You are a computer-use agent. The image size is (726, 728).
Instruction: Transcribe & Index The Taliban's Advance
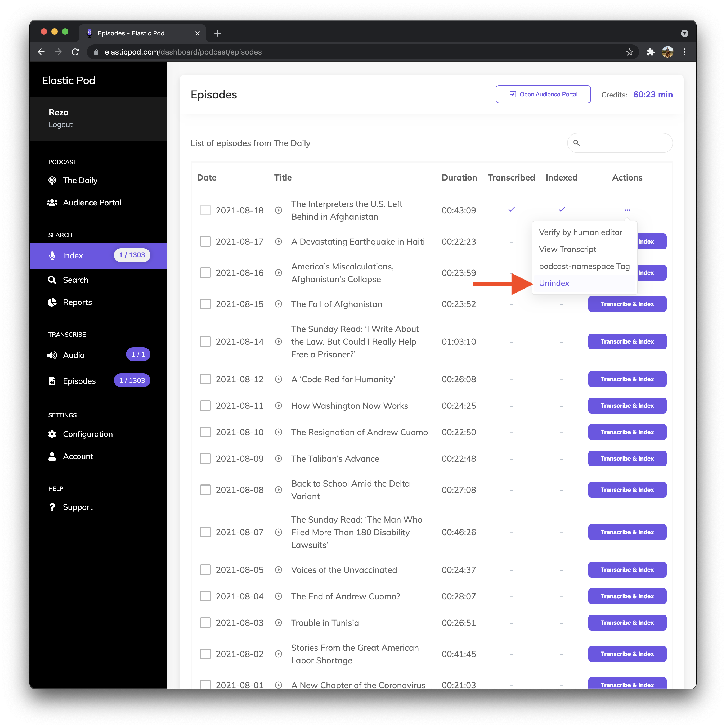(x=627, y=459)
